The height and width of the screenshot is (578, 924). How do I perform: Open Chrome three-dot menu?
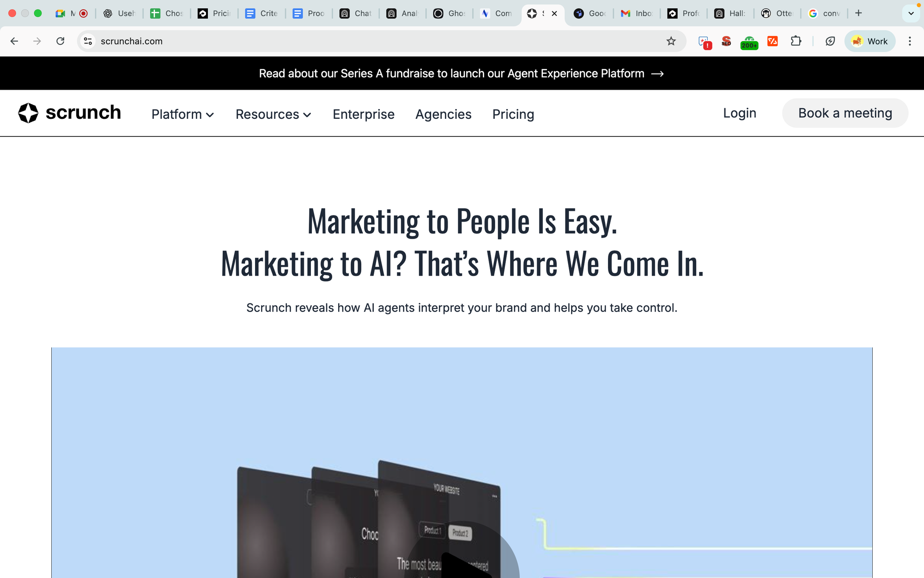click(910, 41)
